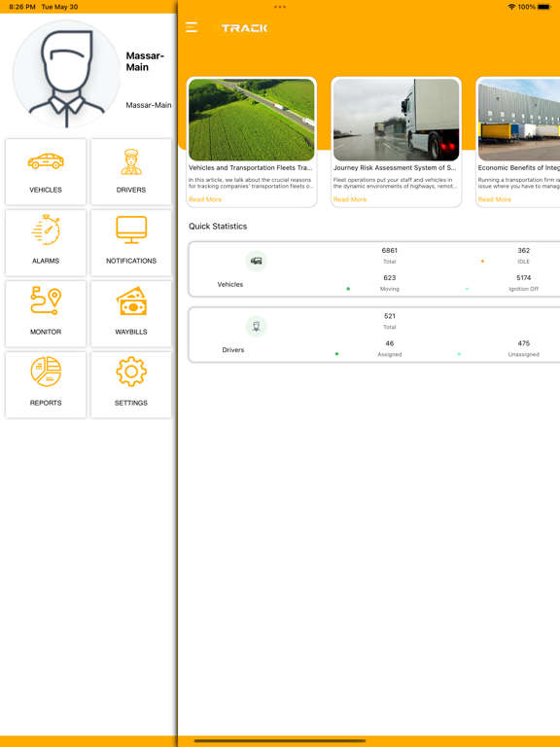Screen dimensions: 560x747
Task: Click the bold Massar-Main profile name
Action: 145,61
